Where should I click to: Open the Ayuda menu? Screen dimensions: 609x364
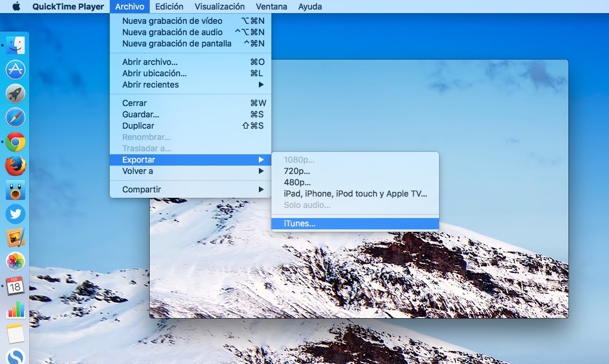[x=310, y=7]
